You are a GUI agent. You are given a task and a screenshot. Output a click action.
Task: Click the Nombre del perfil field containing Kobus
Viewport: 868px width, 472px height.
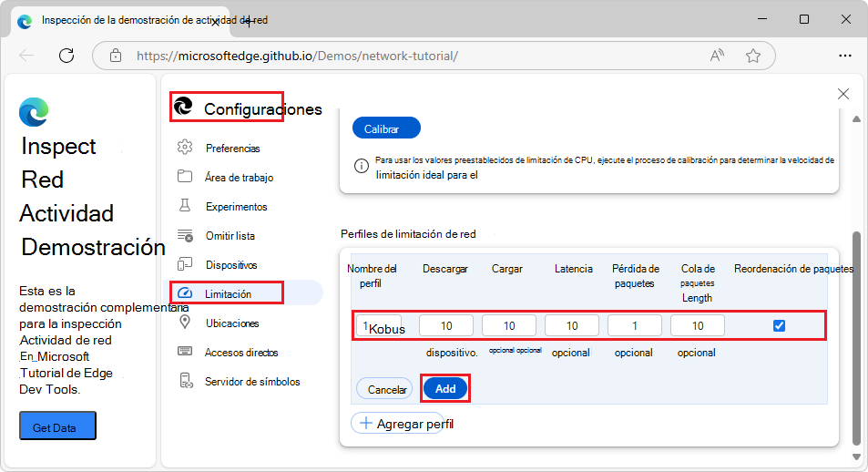(379, 325)
